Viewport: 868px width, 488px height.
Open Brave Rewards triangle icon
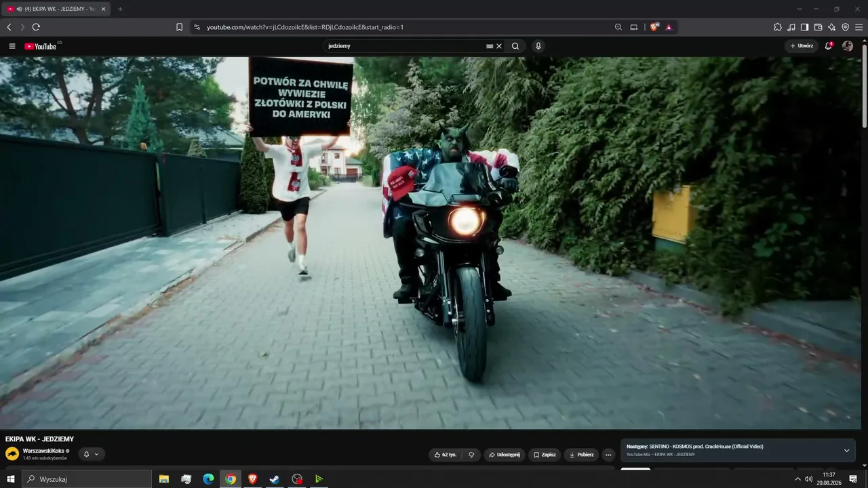(669, 27)
